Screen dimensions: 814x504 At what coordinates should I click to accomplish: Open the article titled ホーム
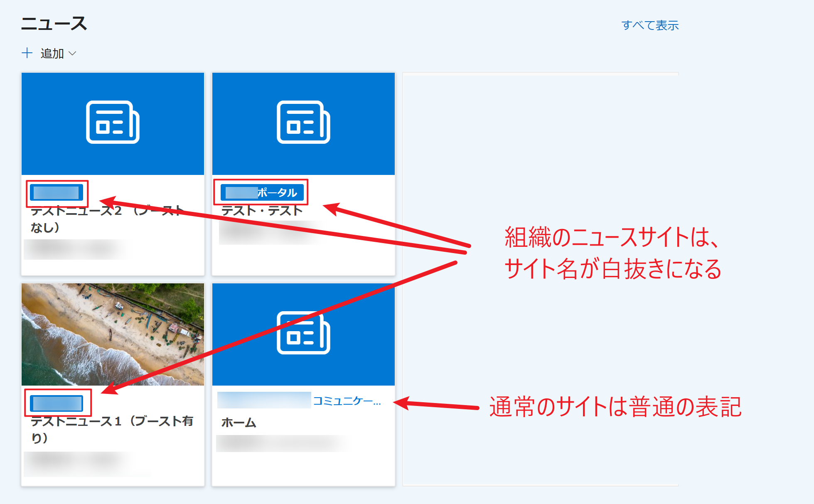coord(239,423)
